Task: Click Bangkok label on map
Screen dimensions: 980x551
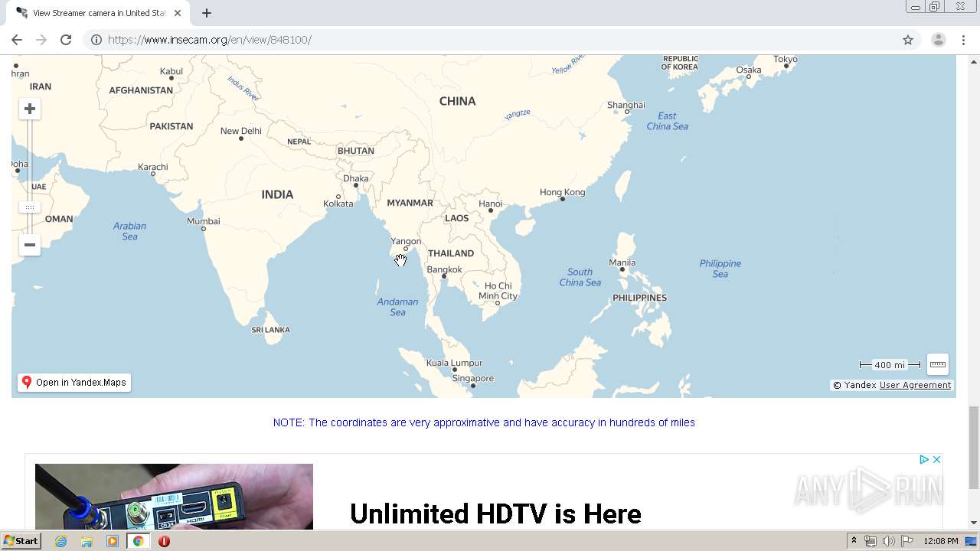Action: coord(445,269)
